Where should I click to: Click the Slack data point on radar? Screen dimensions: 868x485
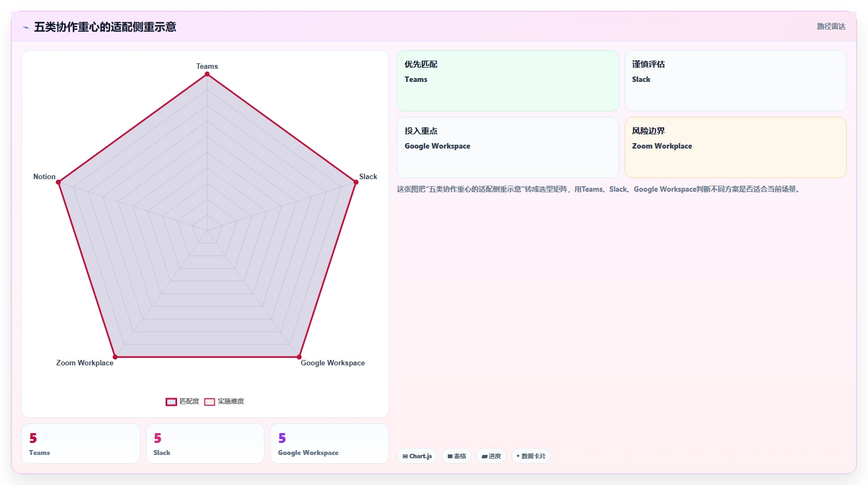[x=356, y=182]
